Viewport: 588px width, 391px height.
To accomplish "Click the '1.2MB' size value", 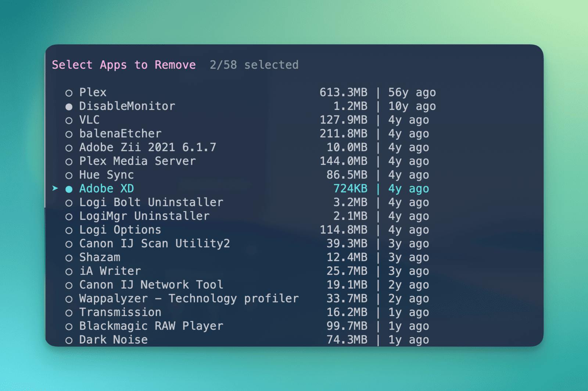I will tap(350, 106).
